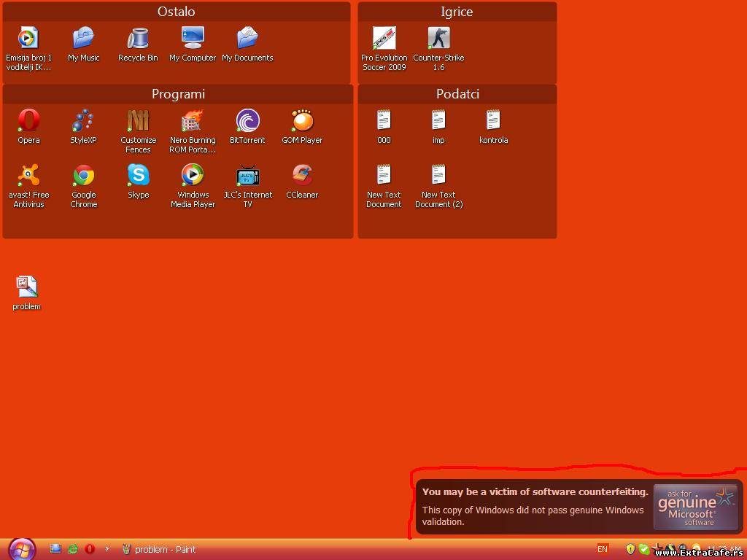Image resolution: width=747 pixels, height=560 pixels.
Task: Click the yellow security shield tray icon
Action: point(631,549)
